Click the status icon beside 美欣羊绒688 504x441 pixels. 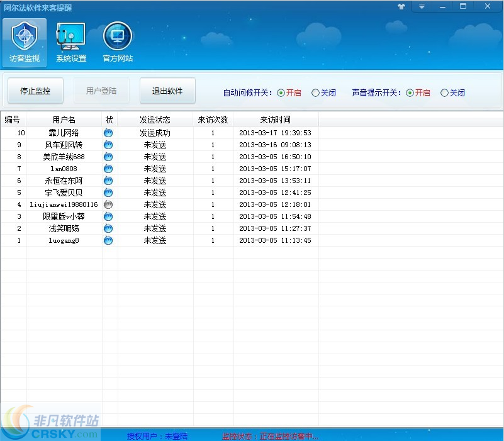108,157
